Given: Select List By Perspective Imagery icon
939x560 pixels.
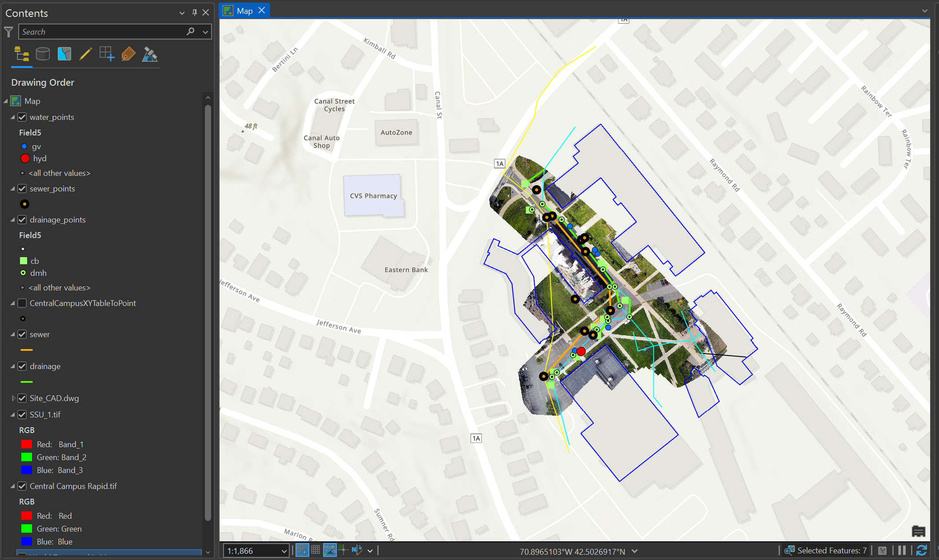Looking at the screenshot, I should 150,54.
